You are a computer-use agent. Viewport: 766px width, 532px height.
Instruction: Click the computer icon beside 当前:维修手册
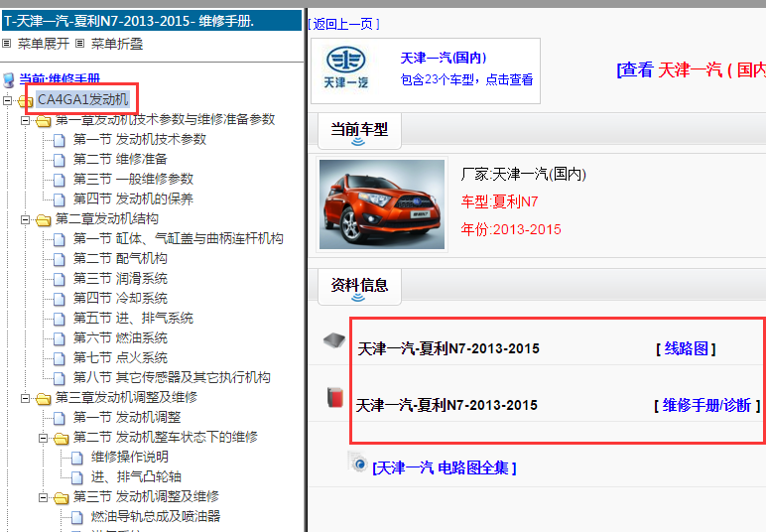(x=8, y=79)
